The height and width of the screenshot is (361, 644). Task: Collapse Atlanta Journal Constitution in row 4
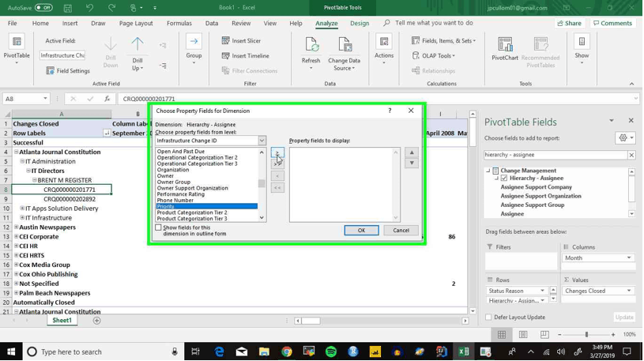coord(17,152)
